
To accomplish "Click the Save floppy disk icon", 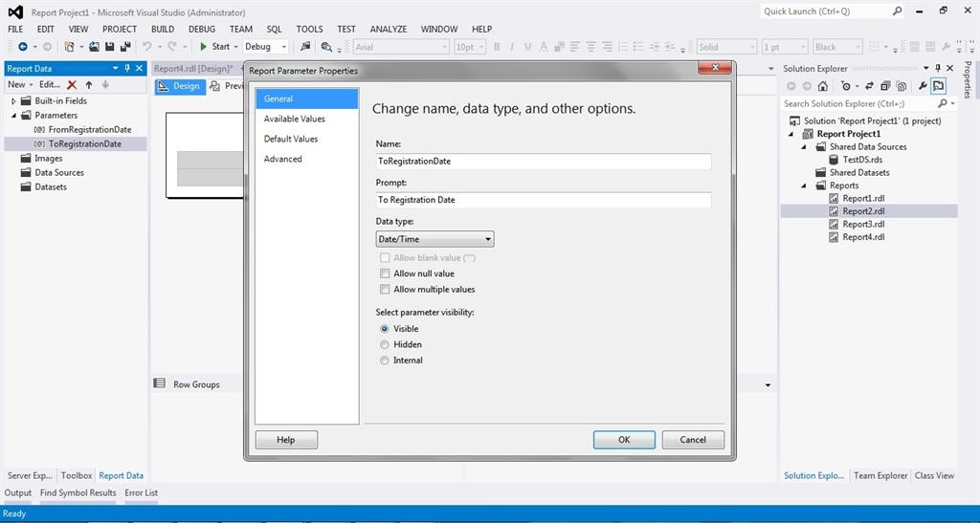I will tap(109, 47).
